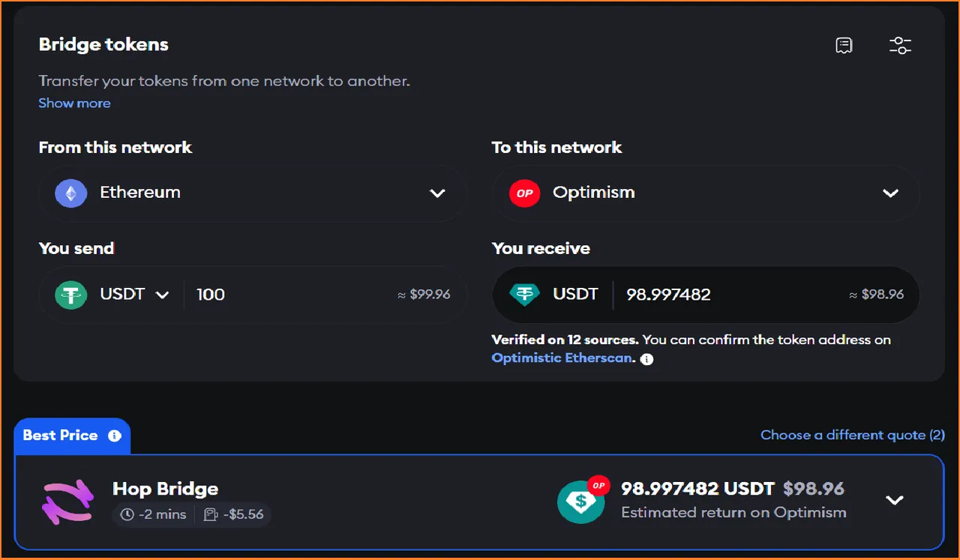Open bridge settings sliders icon
Screen dimensions: 960x560
pos(900,46)
